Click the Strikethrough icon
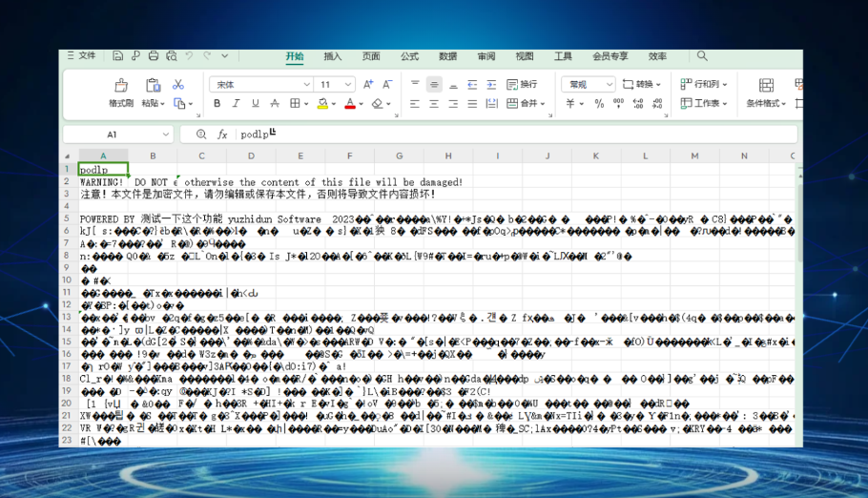The image size is (868, 498). pos(275,104)
